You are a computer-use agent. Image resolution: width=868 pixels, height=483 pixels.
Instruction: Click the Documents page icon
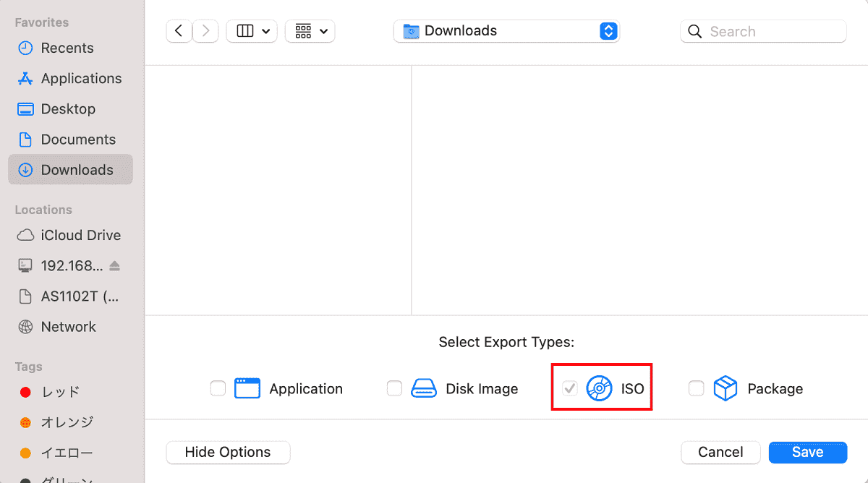point(26,139)
